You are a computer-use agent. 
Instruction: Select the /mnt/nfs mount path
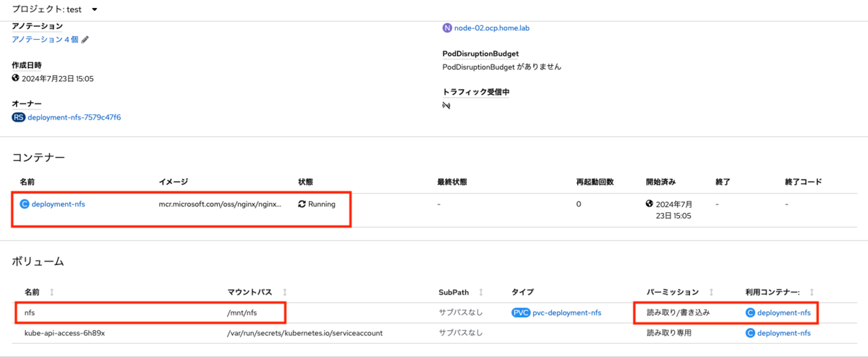click(x=244, y=313)
